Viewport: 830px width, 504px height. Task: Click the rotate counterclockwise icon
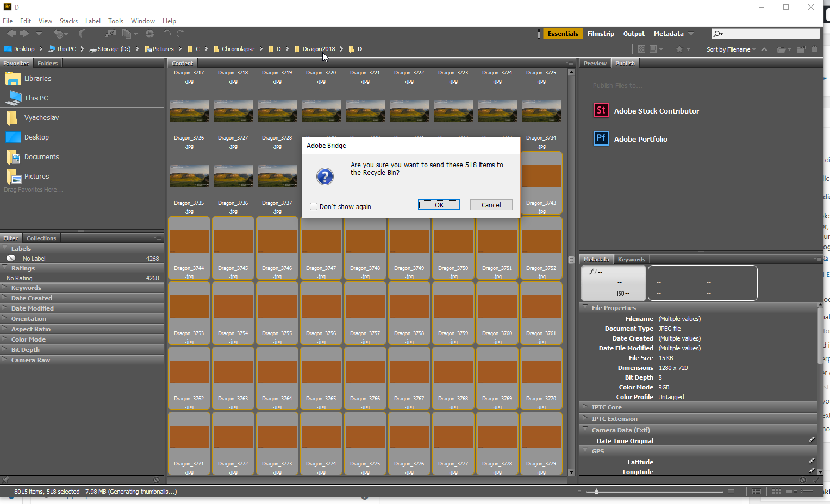click(167, 34)
